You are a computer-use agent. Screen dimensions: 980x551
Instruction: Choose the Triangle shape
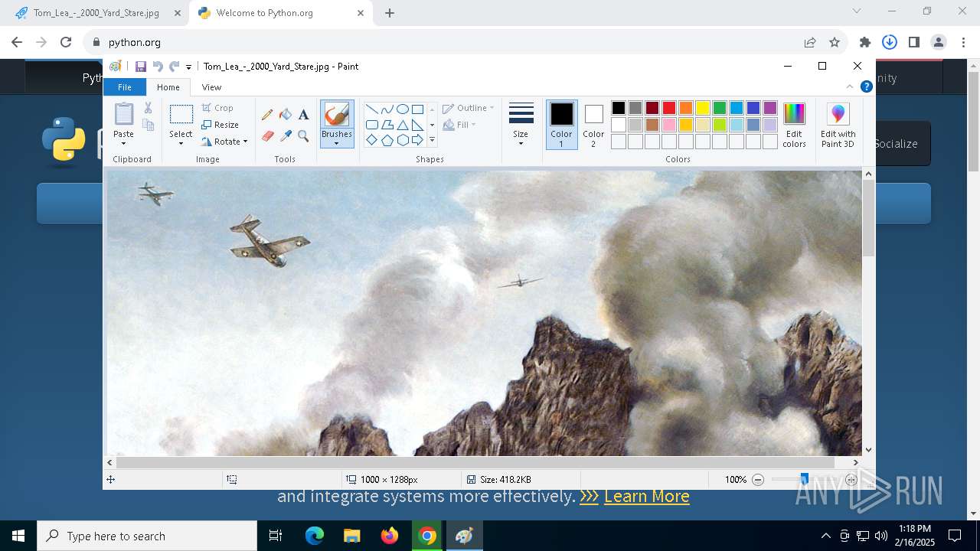click(402, 125)
